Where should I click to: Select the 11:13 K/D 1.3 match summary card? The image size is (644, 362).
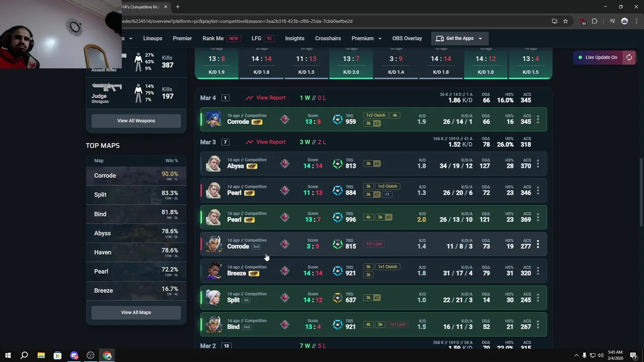(x=306, y=63)
